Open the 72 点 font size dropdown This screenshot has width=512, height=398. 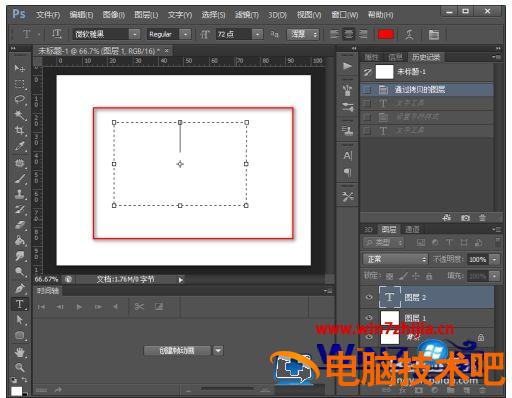(257, 34)
